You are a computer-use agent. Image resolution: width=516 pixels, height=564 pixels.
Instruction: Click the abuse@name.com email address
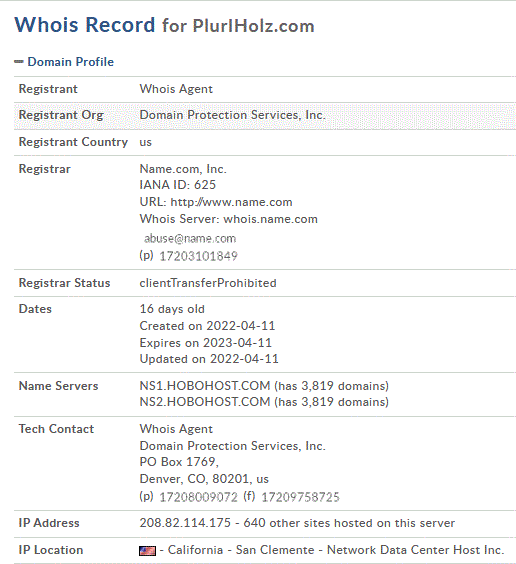(x=190, y=238)
